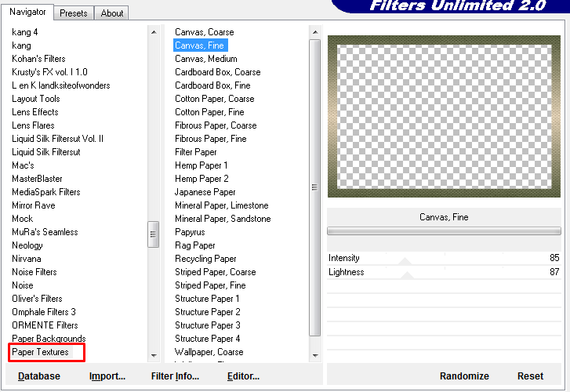Screen dimensions: 570x392
Task: Select Lens Flares category
Action: click(x=34, y=125)
